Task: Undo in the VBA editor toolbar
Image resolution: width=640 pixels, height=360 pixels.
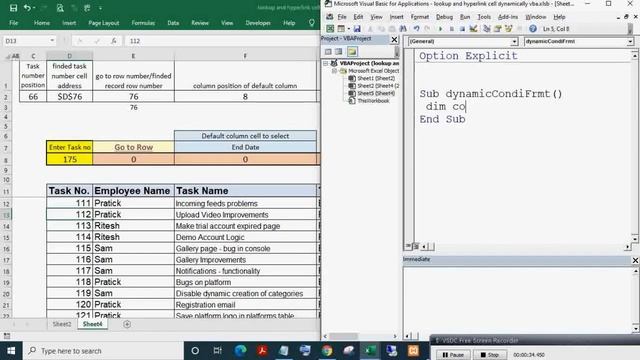Action: pyautogui.click(x=416, y=29)
